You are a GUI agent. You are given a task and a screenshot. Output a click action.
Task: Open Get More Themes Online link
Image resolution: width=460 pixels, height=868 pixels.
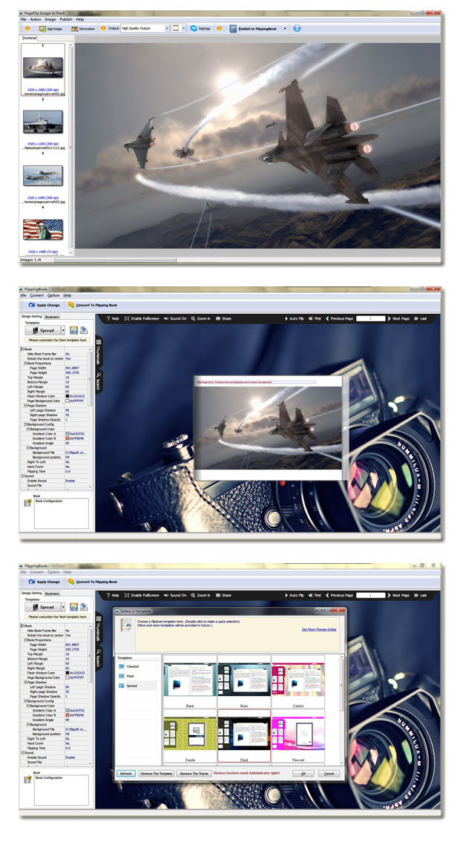[x=319, y=629]
